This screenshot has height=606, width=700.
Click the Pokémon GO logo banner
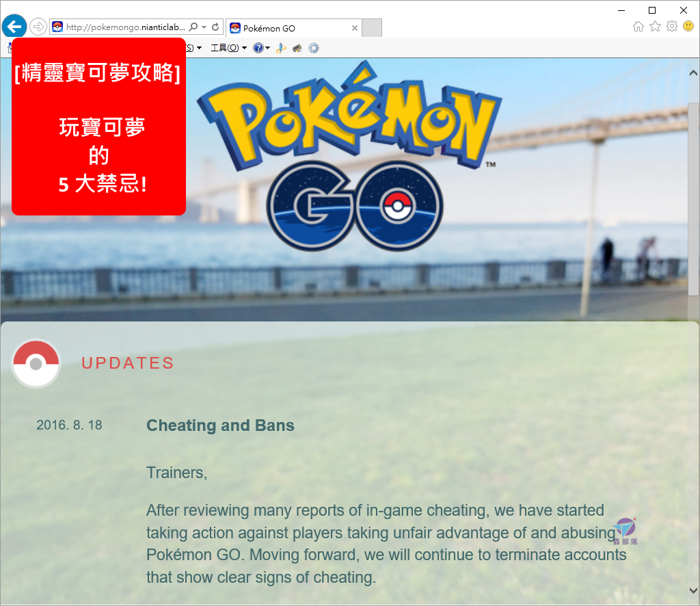(x=351, y=157)
